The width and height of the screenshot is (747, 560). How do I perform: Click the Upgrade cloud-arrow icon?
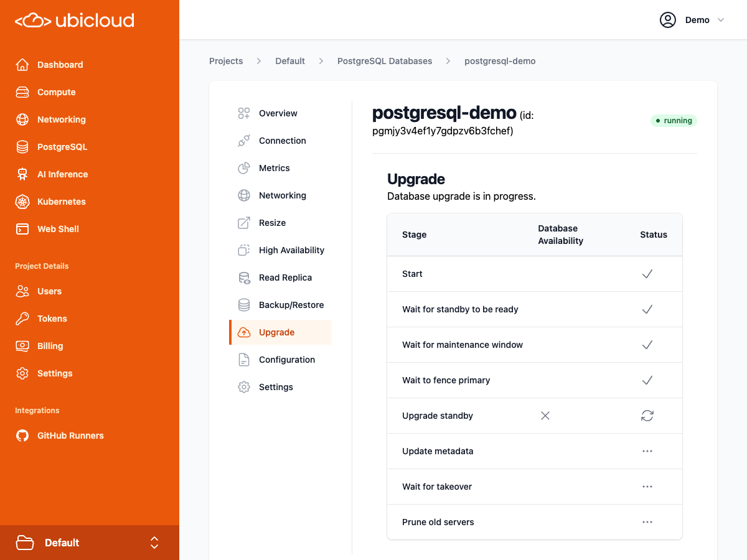[244, 332]
